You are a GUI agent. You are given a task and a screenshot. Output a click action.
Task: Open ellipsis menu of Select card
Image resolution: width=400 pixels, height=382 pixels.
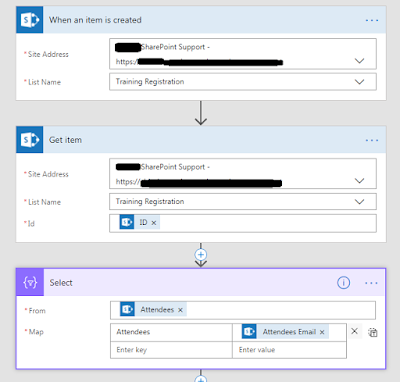pos(371,283)
